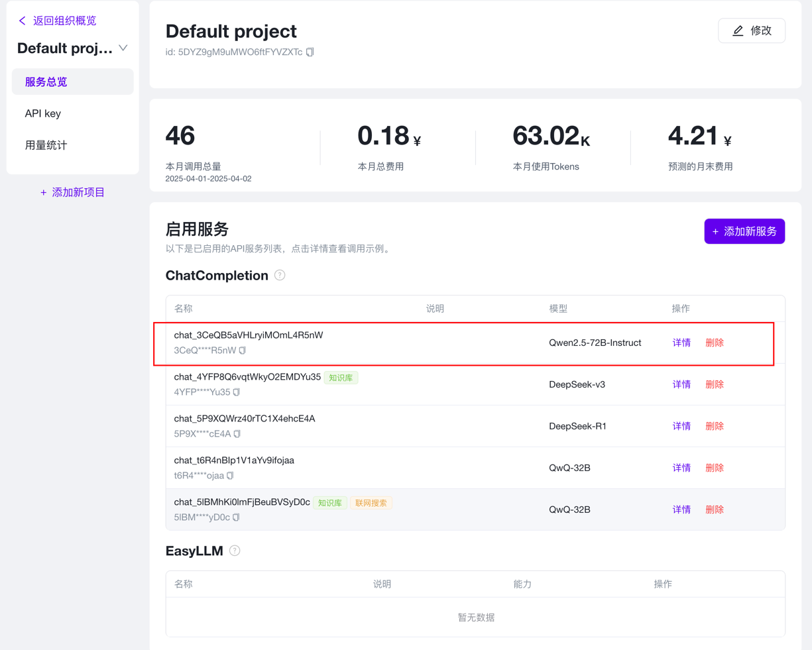Click the 修改 edit project button
Screen dimensions: 812x650
point(751,31)
